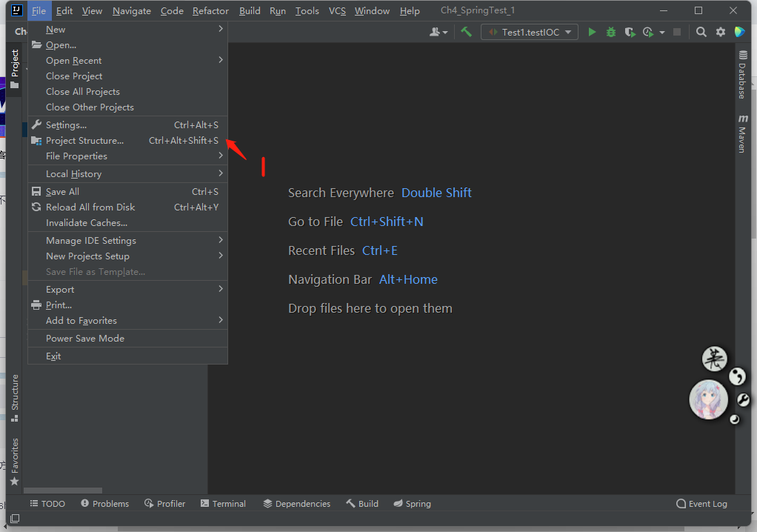Open Search Everywhere magnifier icon

[x=701, y=32]
